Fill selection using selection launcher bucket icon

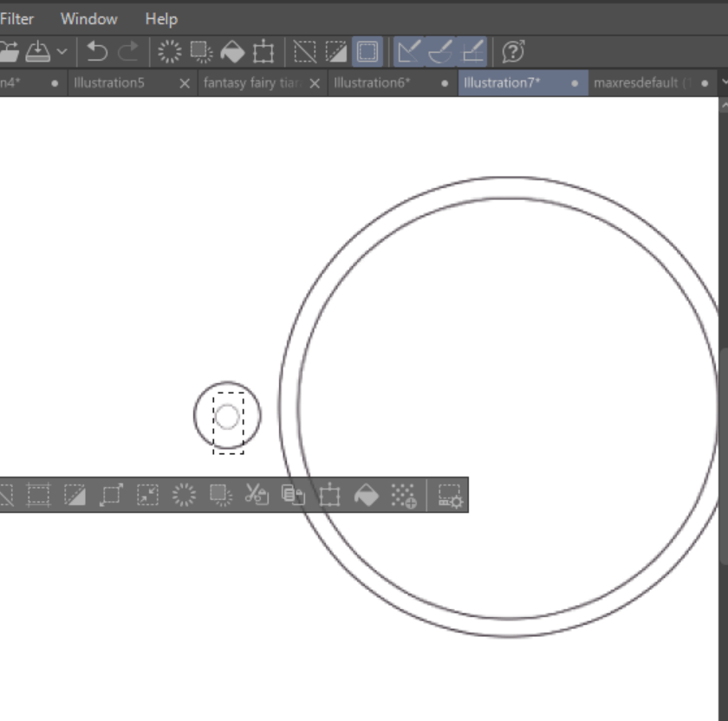click(367, 495)
